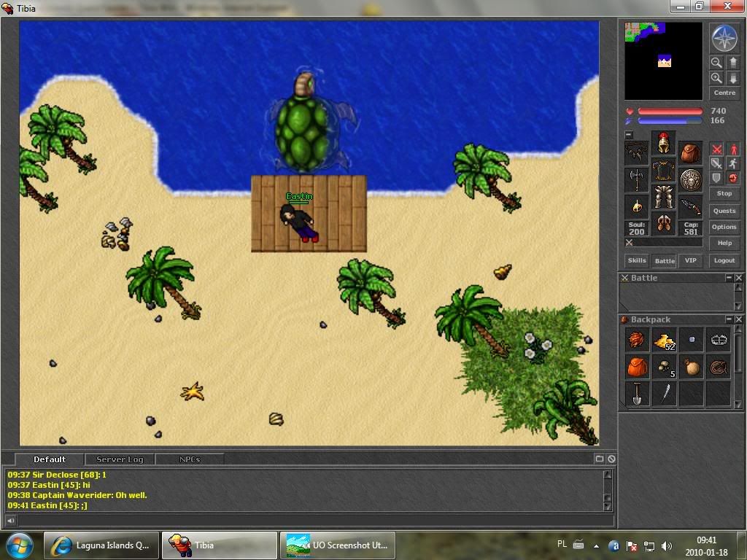
Task: Toggle offensive fight mode (crossed swords)
Action: 716,149
